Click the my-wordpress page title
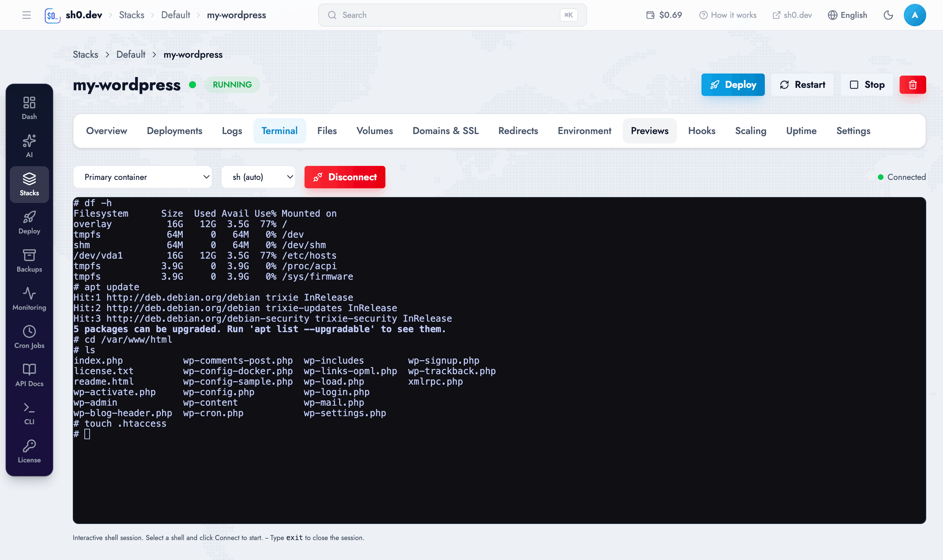Screen dimensions: 943x560 pyautogui.click(x=127, y=85)
